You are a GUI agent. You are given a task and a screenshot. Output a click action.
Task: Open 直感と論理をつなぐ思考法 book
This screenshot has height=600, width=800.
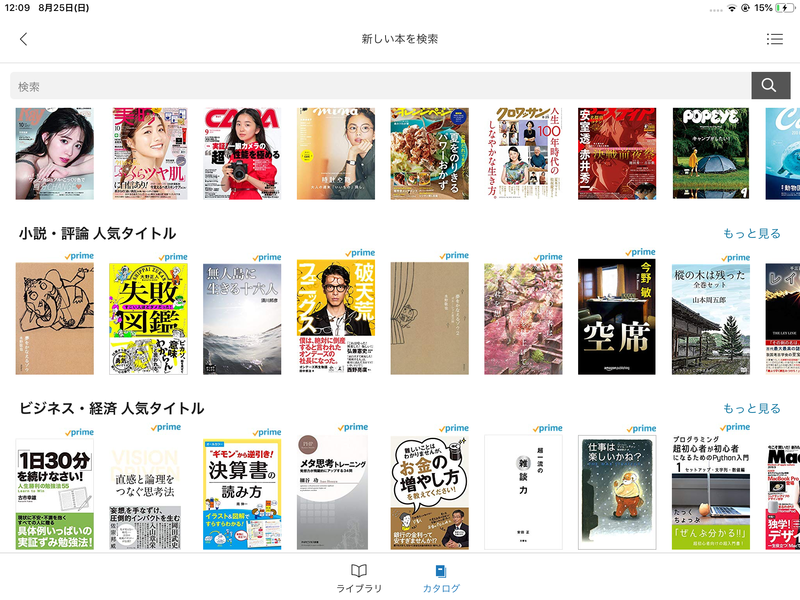(145, 491)
